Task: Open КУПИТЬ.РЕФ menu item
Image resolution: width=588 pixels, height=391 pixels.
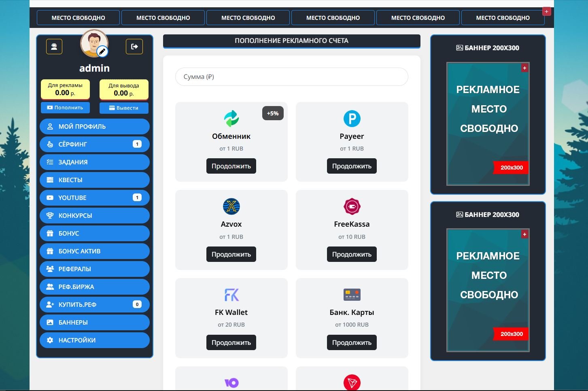Action: [95, 304]
